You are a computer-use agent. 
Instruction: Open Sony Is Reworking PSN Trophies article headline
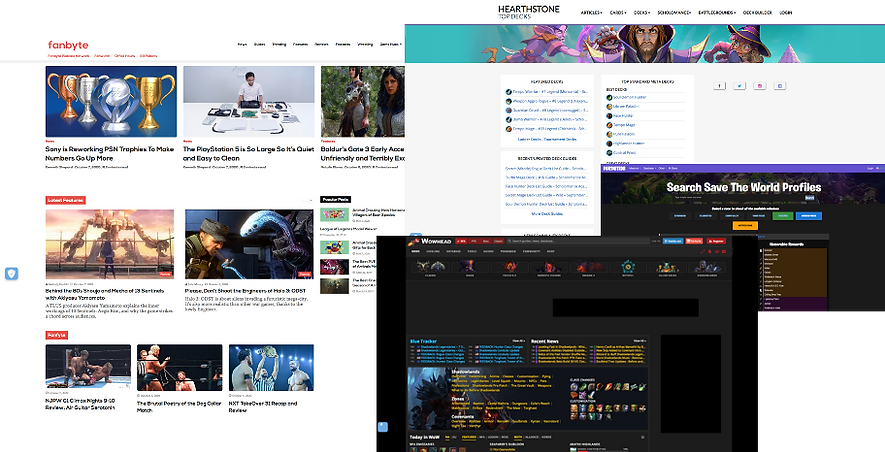109,153
